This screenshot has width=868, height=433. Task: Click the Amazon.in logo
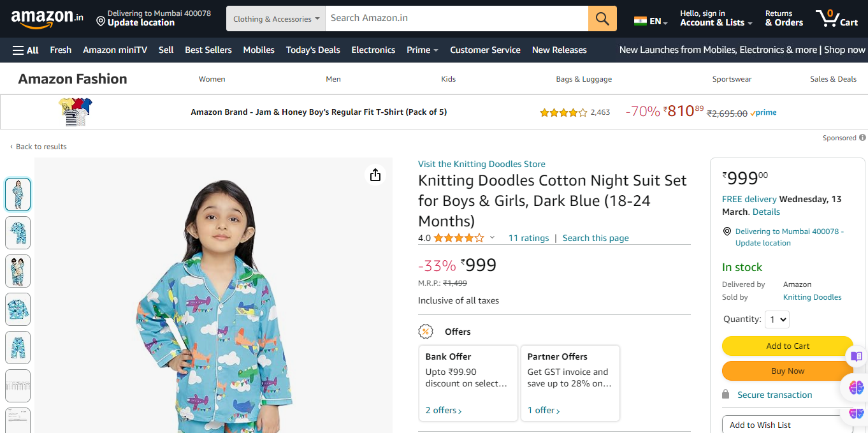pyautogui.click(x=47, y=18)
